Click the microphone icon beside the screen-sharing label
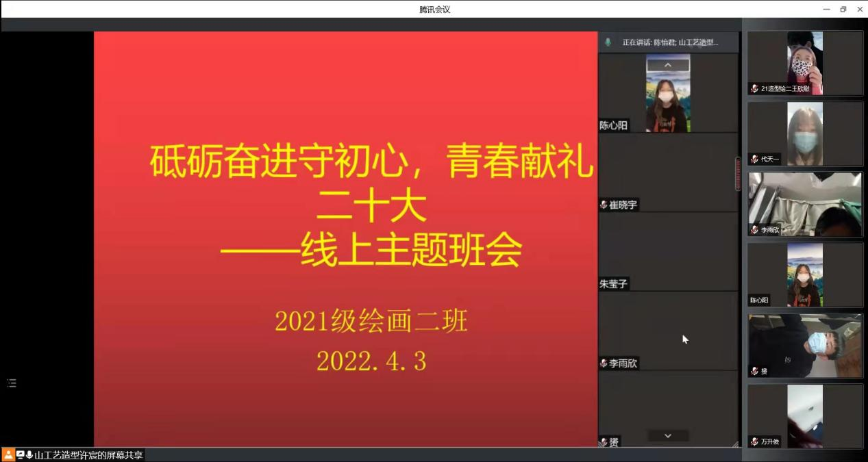Viewport: 868px width, 462px height. tap(29, 455)
